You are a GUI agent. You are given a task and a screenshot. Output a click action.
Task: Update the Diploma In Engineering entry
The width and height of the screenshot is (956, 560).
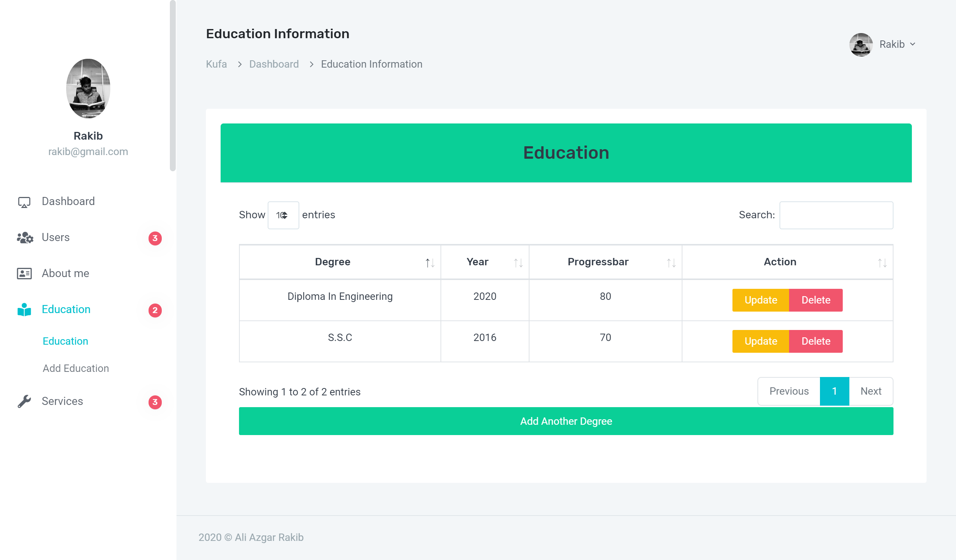point(760,300)
